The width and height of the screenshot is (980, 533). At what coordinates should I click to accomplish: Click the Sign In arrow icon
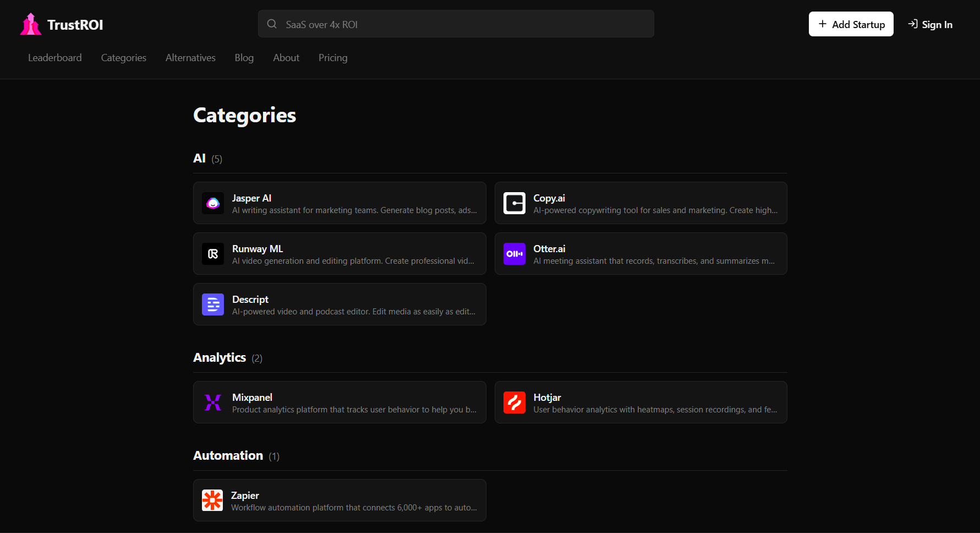(x=913, y=24)
